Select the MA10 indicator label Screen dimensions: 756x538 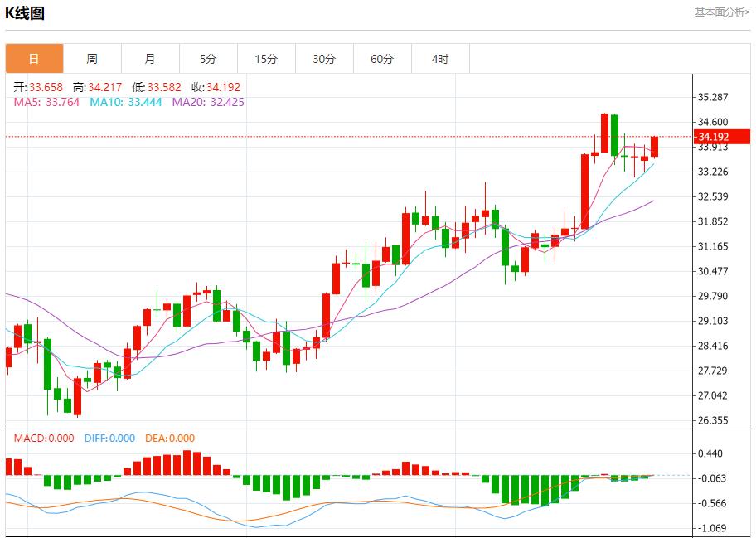point(126,102)
